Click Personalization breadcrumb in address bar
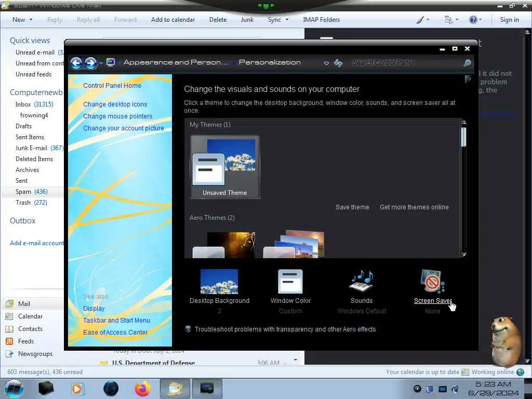Screen dimensions: 532x399 [x=270, y=62]
